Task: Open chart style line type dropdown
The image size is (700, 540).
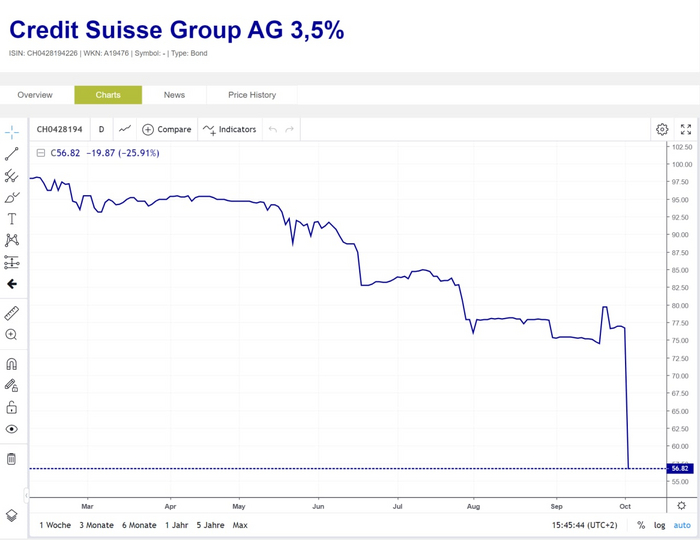Action: pyautogui.click(x=125, y=129)
